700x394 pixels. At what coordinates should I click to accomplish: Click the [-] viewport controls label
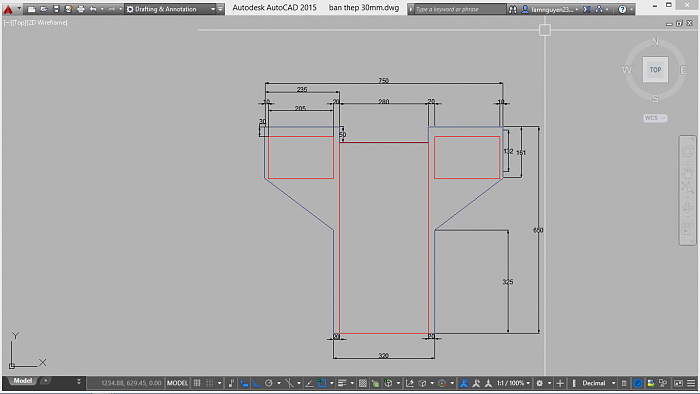(8, 22)
